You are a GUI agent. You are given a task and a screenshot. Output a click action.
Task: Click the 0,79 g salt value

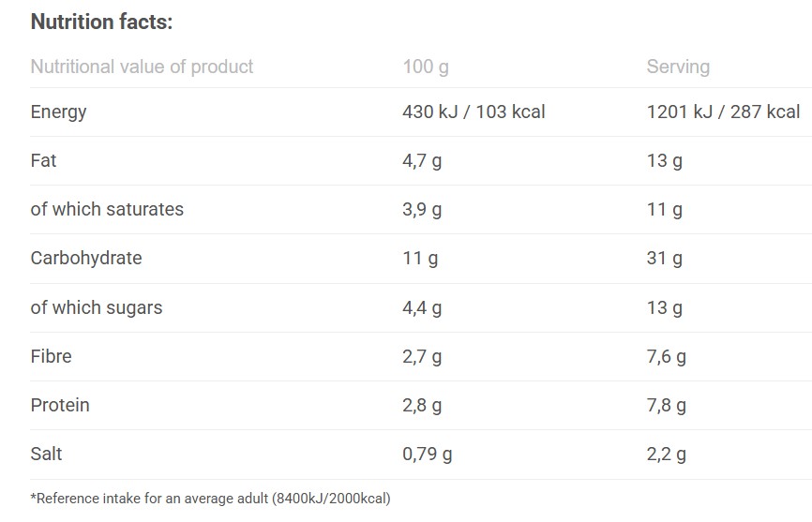tap(428, 454)
